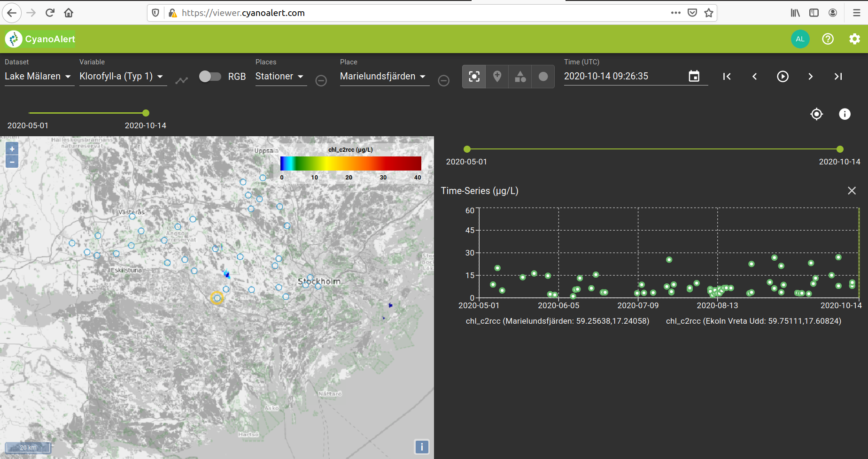The height and width of the screenshot is (459, 868).
Task: Open the calendar date picker
Action: pyautogui.click(x=694, y=76)
